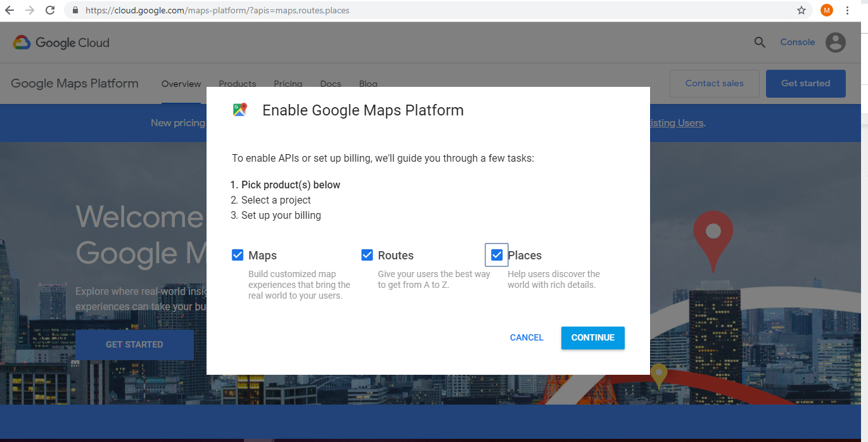Screen dimensions: 868x442
Task: Click the Contact sales button
Action: click(x=715, y=84)
